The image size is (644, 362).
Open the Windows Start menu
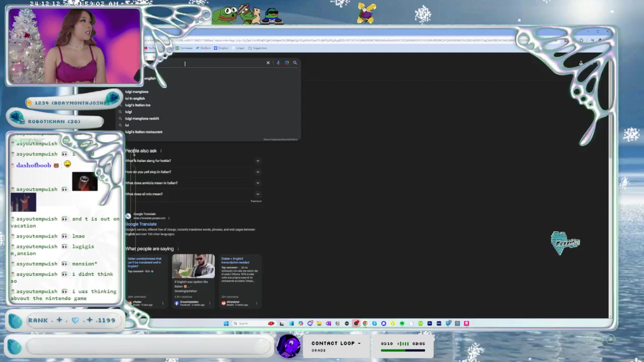point(226,323)
